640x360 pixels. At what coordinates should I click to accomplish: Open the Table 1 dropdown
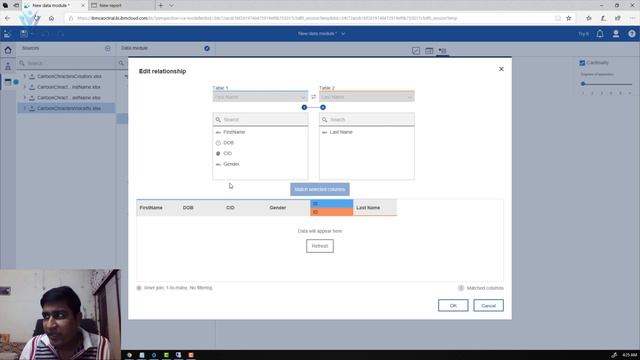260,97
